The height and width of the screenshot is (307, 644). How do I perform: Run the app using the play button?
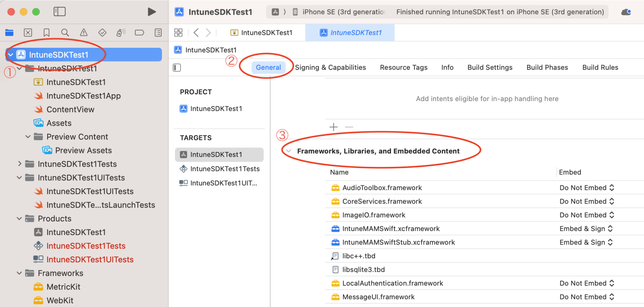point(152,12)
